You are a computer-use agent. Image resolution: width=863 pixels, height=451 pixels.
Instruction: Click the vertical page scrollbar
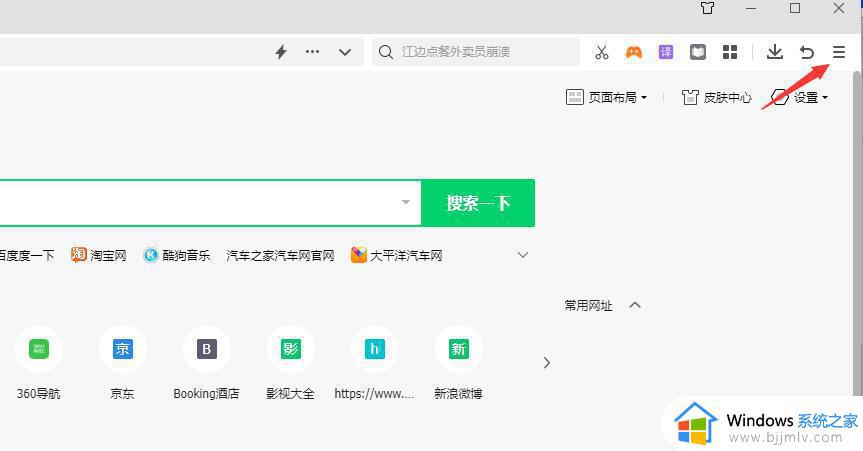click(x=857, y=231)
